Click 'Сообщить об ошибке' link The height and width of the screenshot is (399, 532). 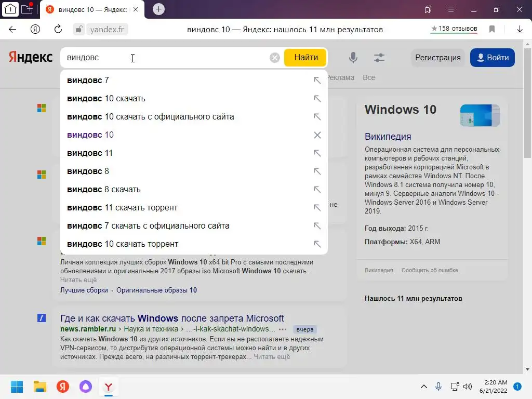pos(430,270)
